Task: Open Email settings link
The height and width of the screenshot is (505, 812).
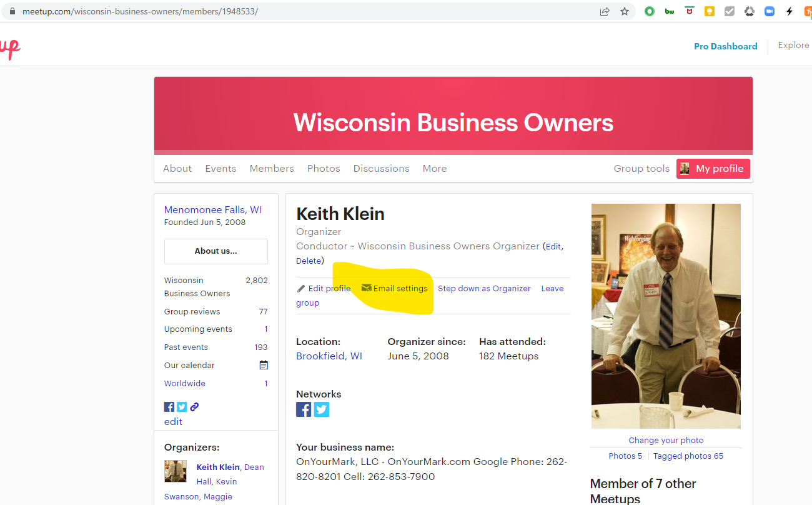Action: coord(400,289)
